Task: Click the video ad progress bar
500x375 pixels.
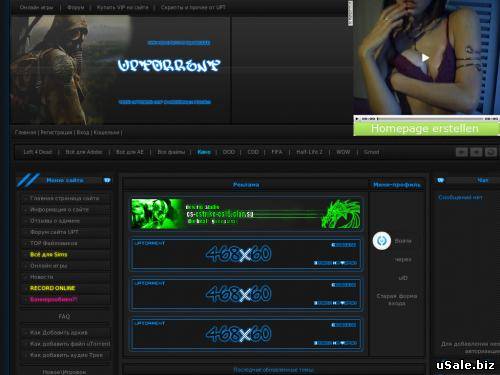Action: [430, 118]
